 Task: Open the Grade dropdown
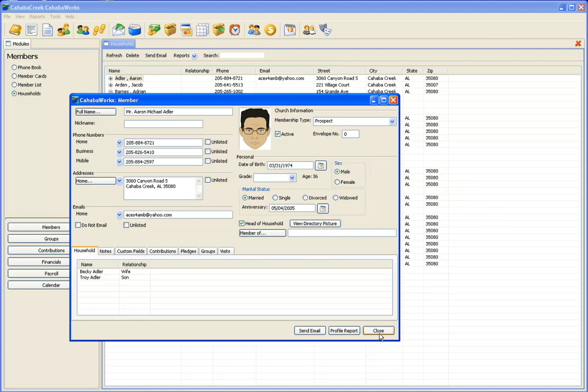[292, 178]
